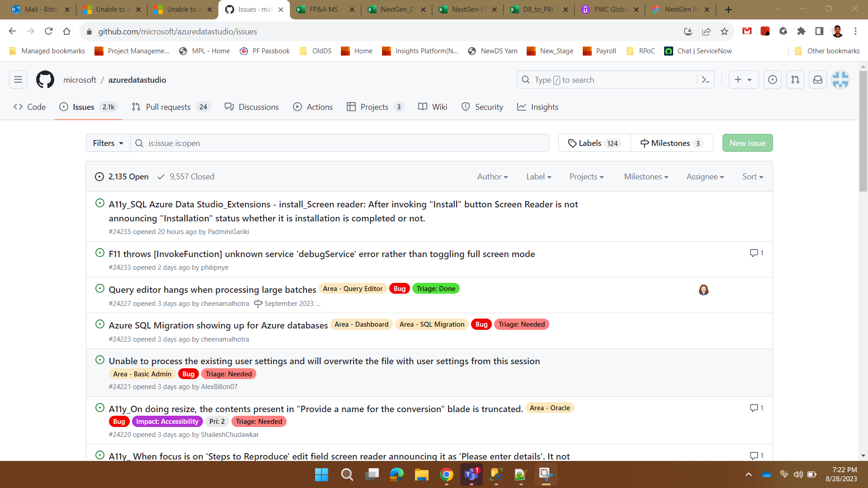868x488 pixels.
Task: Expand the Author filter dropdown
Action: click(492, 177)
